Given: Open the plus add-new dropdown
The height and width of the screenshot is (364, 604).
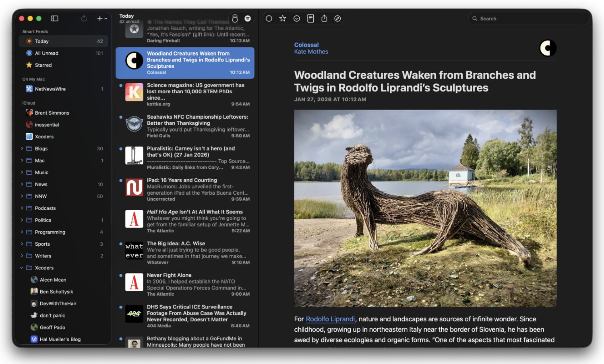Looking at the screenshot, I should coord(102,19).
